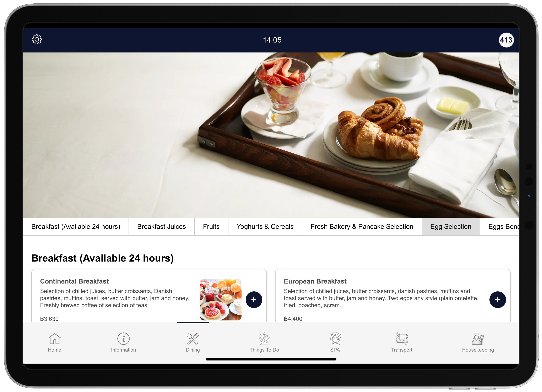Select the Fruits category tab
The height and width of the screenshot is (392, 542).
click(x=211, y=226)
